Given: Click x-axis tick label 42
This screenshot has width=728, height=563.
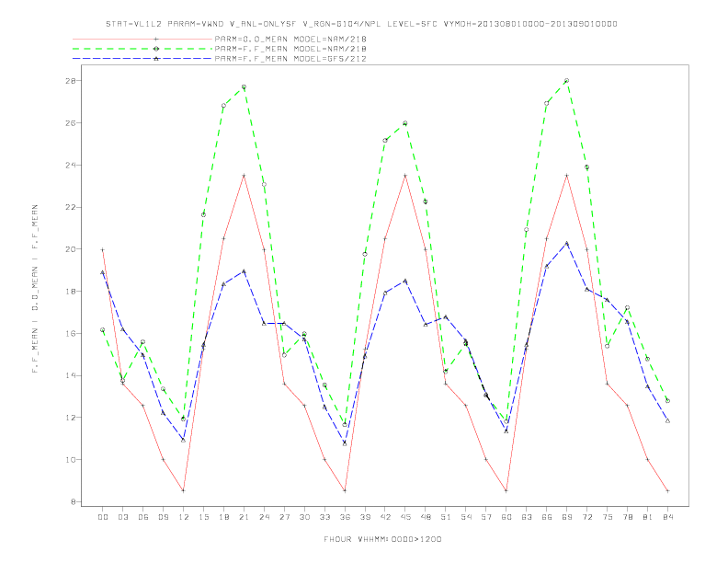Looking at the screenshot, I should tap(385, 517).
